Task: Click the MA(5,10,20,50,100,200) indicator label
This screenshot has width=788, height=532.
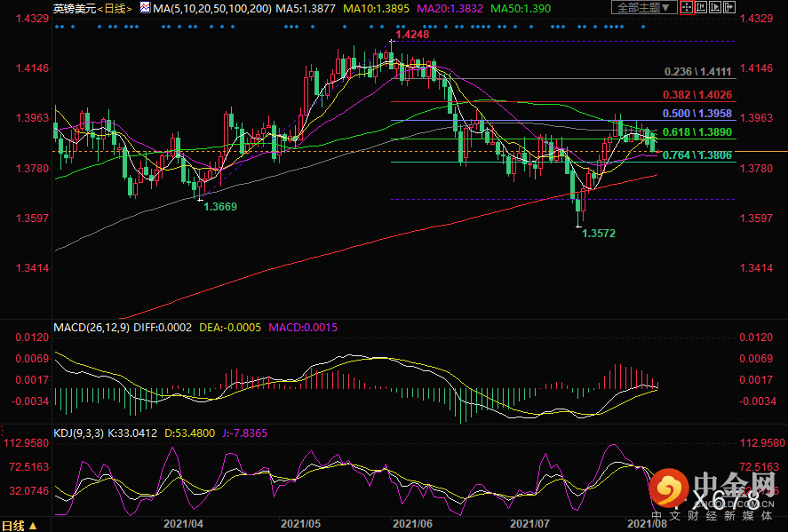Action: tap(211, 8)
